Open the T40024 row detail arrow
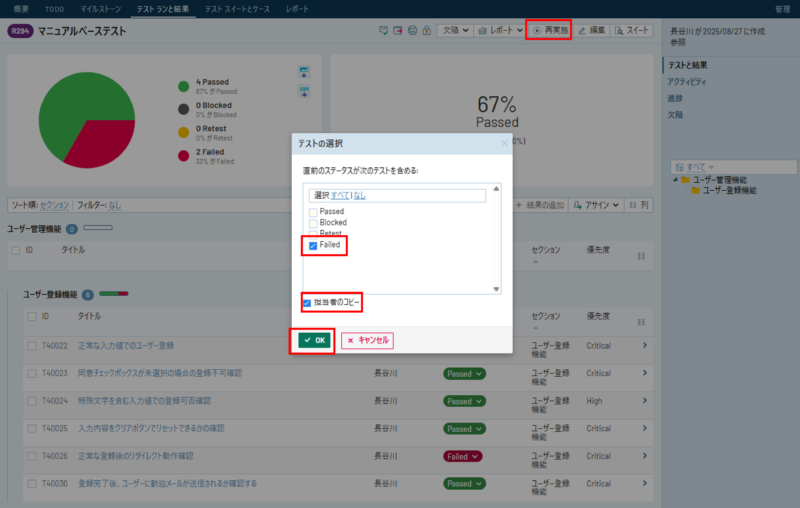 [x=645, y=401]
